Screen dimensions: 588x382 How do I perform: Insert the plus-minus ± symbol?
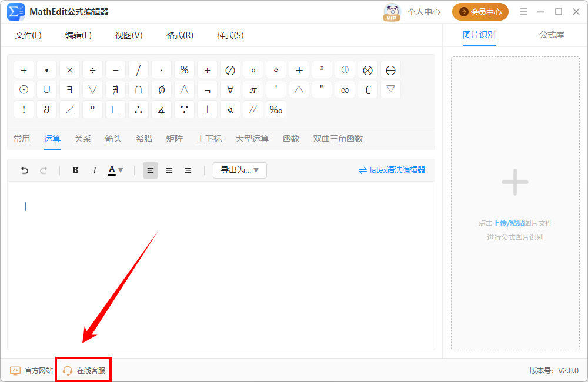pyautogui.click(x=207, y=70)
